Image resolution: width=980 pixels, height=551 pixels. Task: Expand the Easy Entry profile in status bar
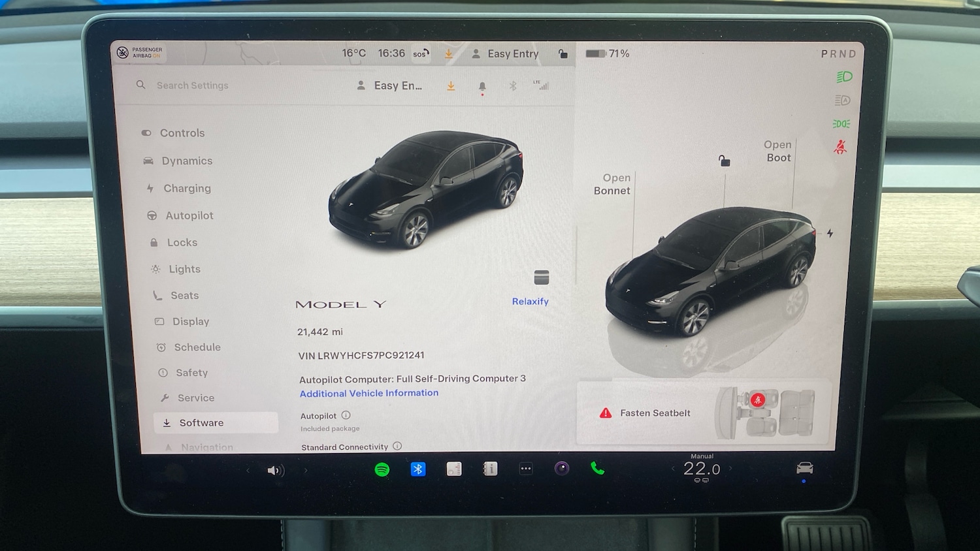click(x=506, y=54)
